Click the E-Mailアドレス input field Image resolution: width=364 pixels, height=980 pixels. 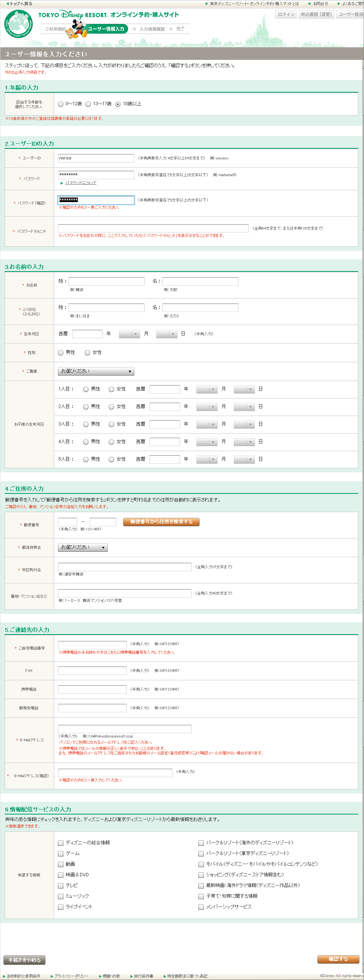point(125,729)
